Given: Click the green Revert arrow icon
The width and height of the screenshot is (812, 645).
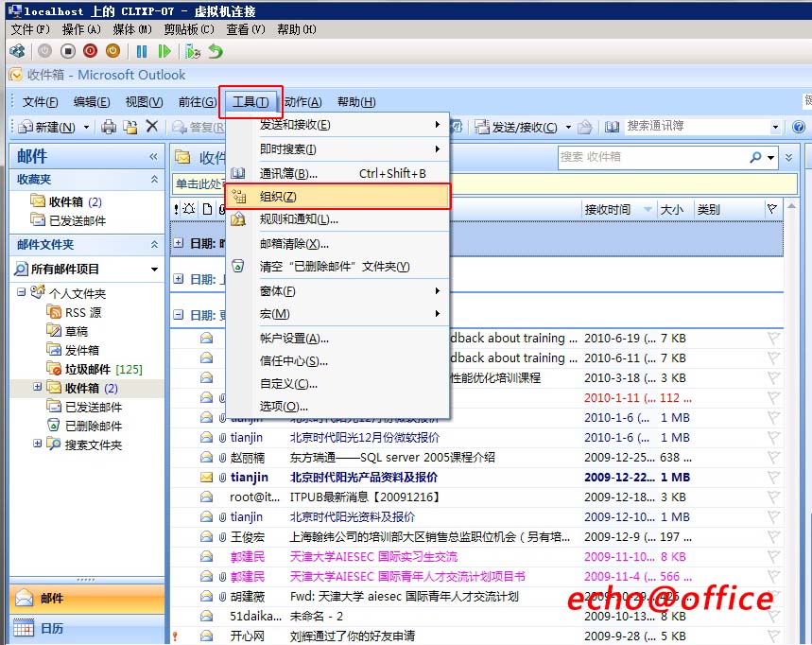Looking at the screenshot, I should tap(216, 51).
